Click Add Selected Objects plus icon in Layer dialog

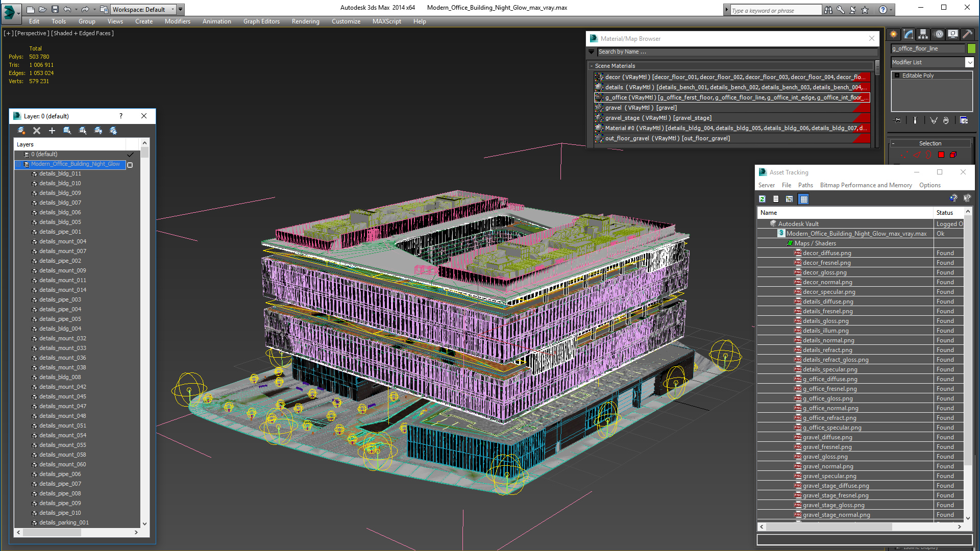coord(52,131)
